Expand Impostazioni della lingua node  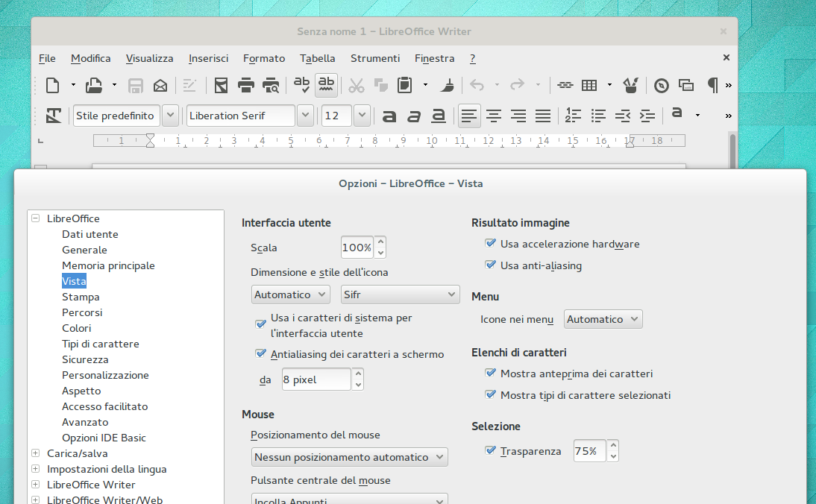[35, 469]
